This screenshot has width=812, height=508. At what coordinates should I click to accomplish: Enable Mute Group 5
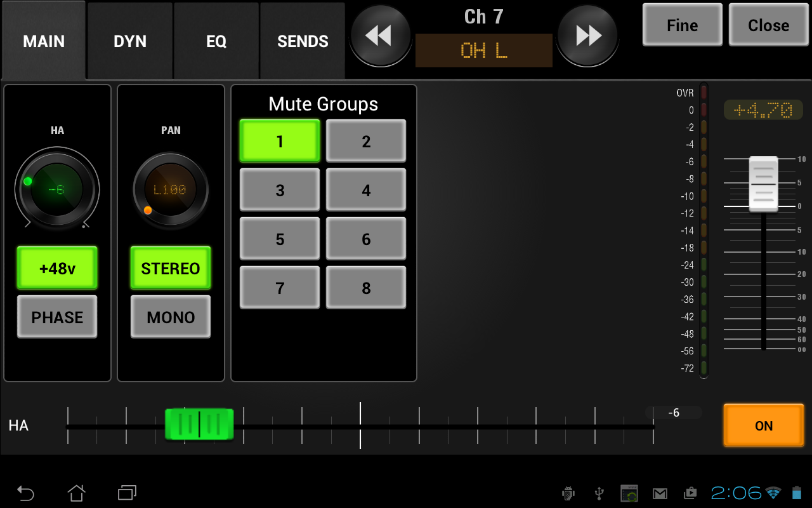click(x=280, y=239)
